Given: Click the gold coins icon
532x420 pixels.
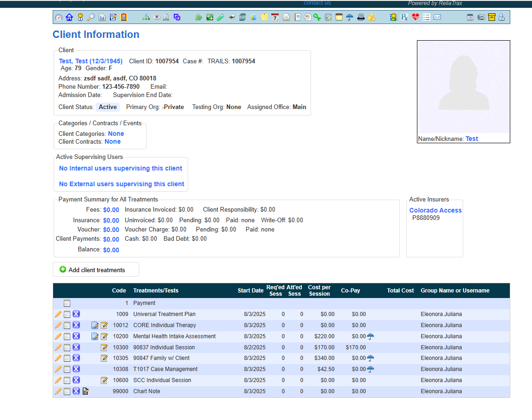Looking at the screenshot, I should [371, 18].
